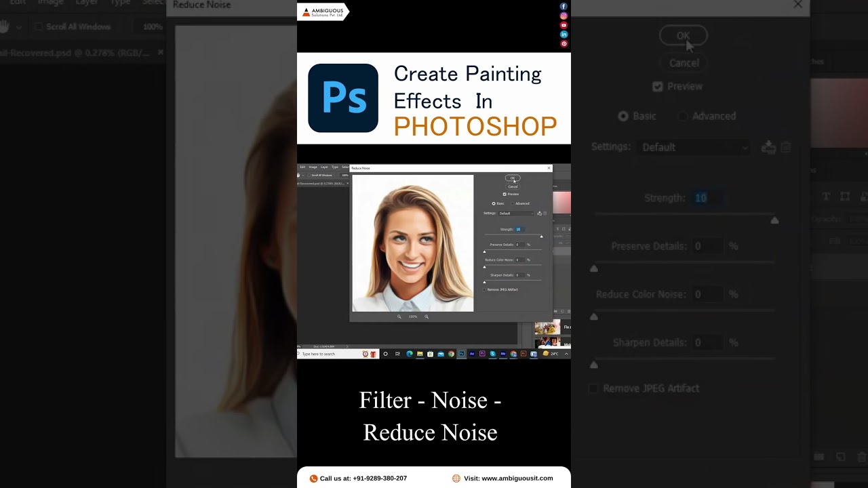Delete settings using the trash icon
This screenshot has width=868, height=488.
tap(545, 213)
